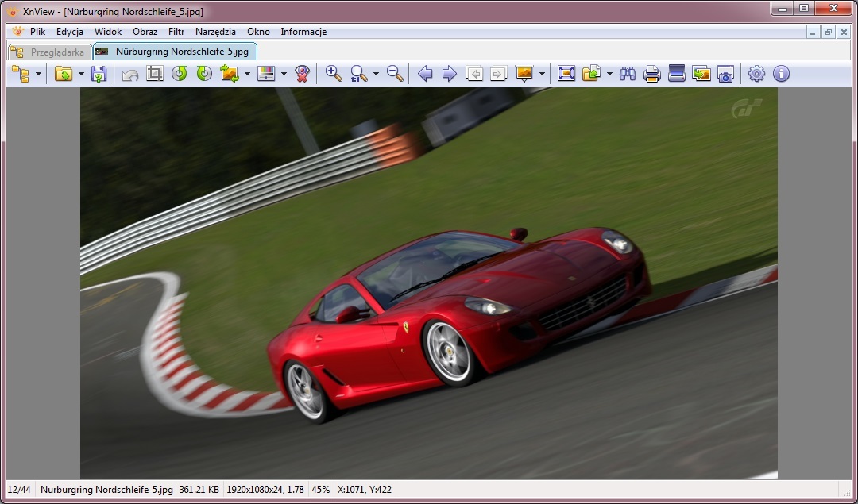Restore the inner document window
Screen dimensions: 858x504
829,33
